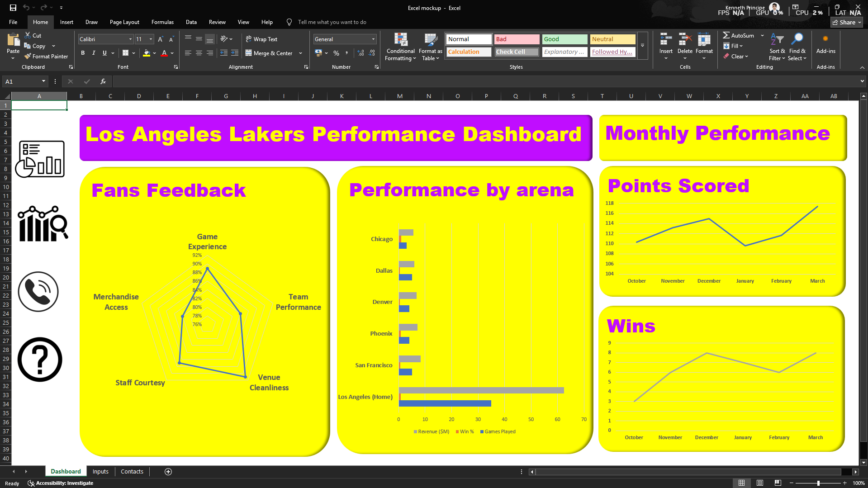
Task: Apply the Check Cell style
Action: 517,52
